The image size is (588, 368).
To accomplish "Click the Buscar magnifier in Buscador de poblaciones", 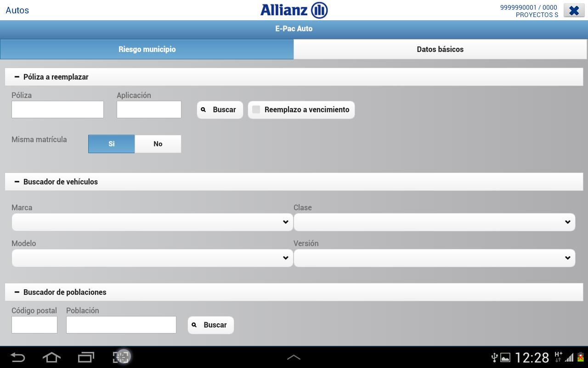I will pyautogui.click(x=194, y=325).
